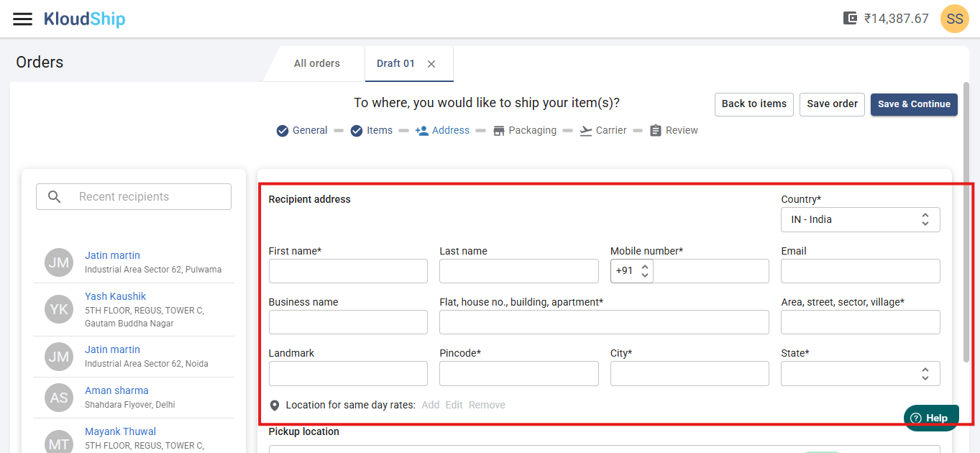Click the Back to items button
The height and width of the screenshot is (453, 980).
tap(754, 104)
